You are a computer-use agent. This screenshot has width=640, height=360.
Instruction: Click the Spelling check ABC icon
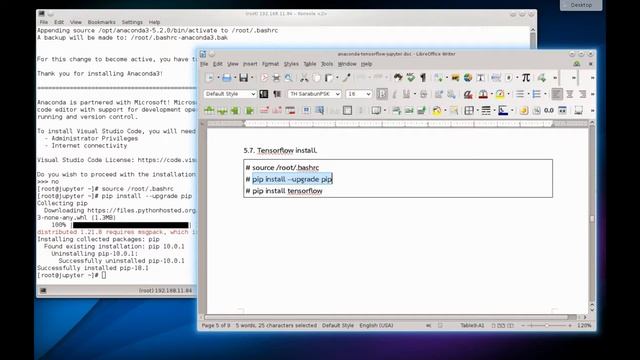click(x=411, y=78)
